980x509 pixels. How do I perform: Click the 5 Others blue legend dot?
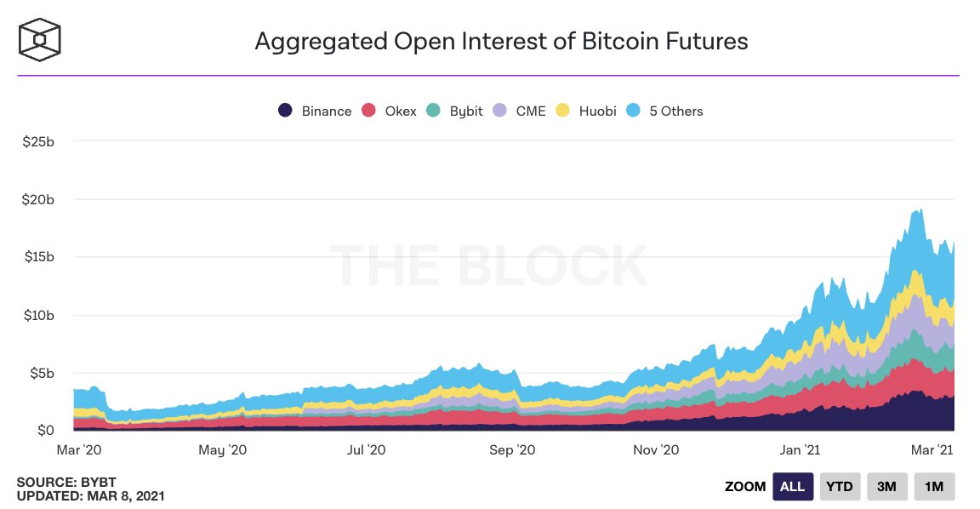pos(633,111)
